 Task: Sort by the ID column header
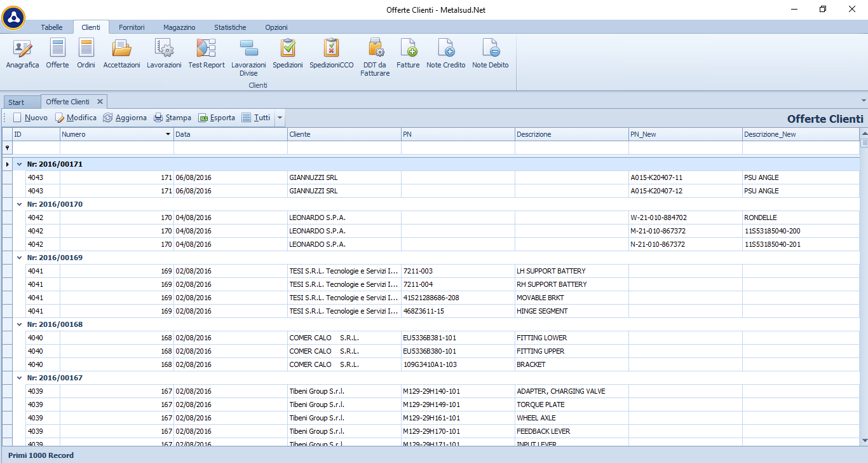[36, 134]
